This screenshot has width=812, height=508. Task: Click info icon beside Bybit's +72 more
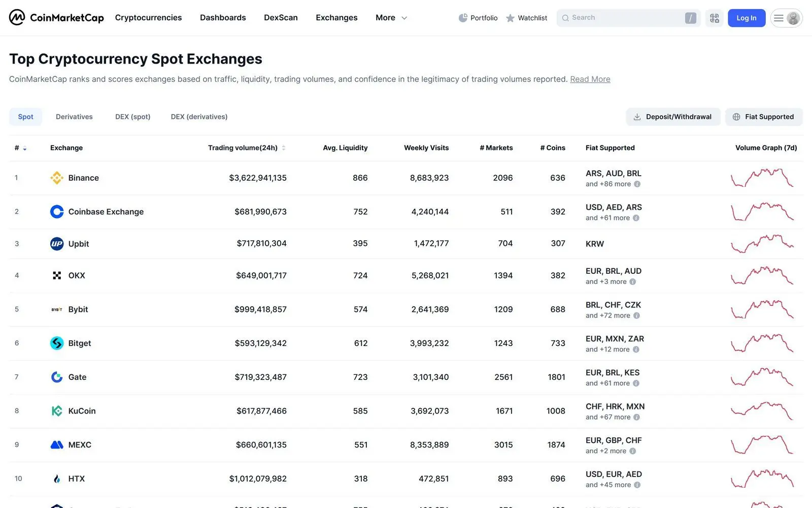click(636, 315)
